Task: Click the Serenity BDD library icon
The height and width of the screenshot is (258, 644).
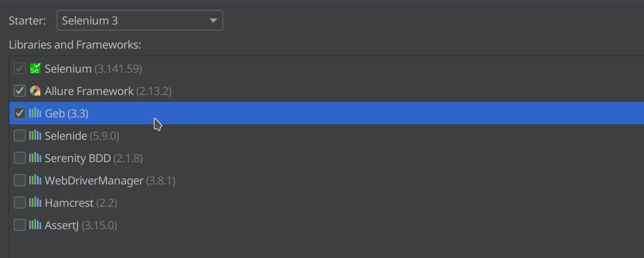Action: (34, 158)
